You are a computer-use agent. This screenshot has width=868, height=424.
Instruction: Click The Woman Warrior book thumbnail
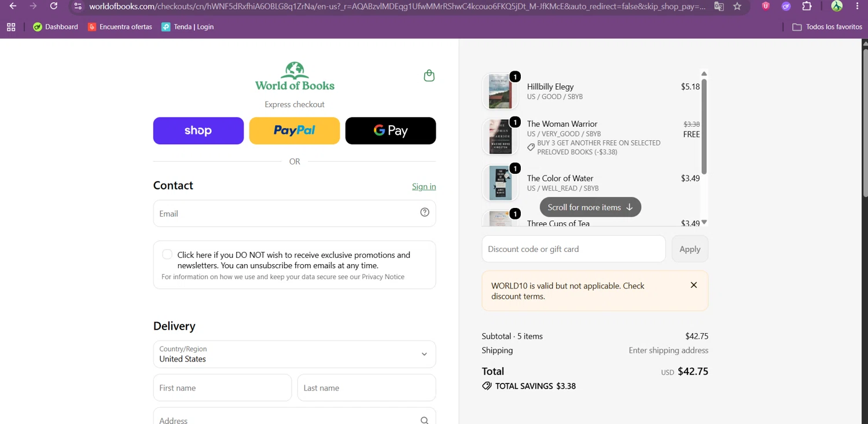point(500,137)
